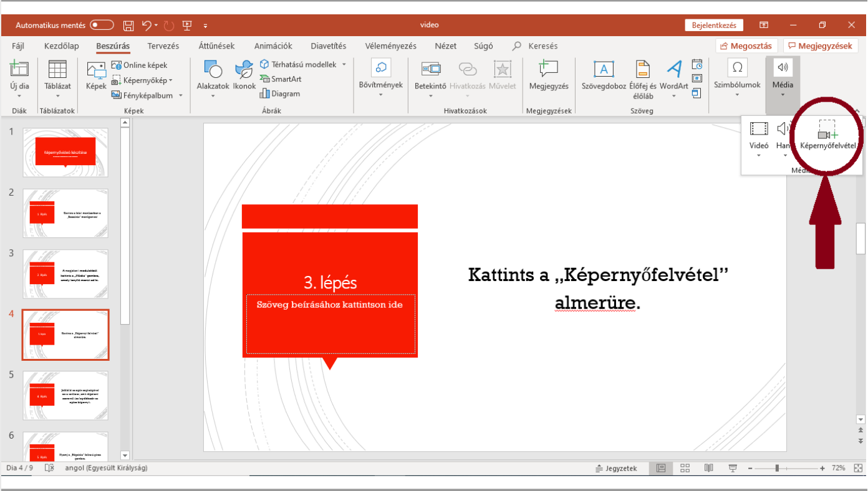Toggle the Automatikus mentés switch
The height and width of the screenshot is (491, 868).
(102, 26)
